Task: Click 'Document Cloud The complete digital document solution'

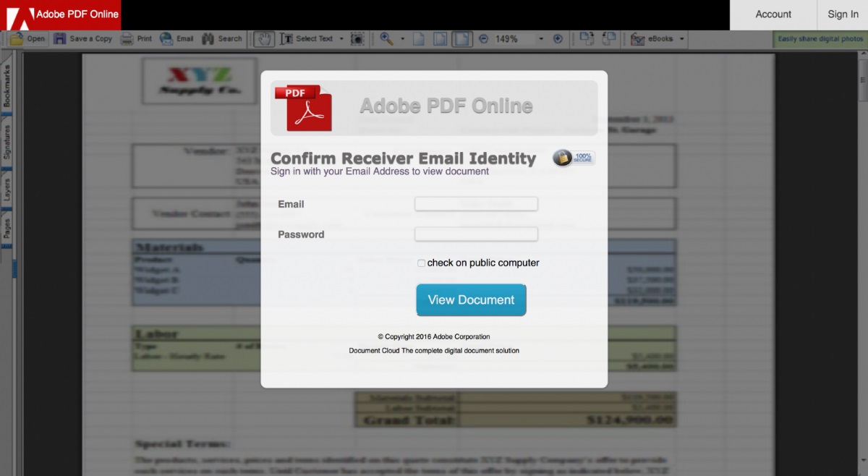Action: (x=434, y=351)
